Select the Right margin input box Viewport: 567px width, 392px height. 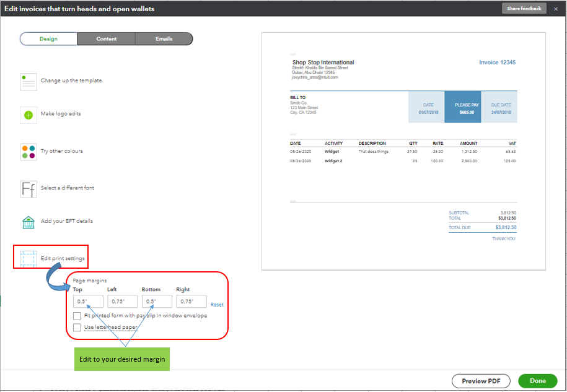coord(191,302)
